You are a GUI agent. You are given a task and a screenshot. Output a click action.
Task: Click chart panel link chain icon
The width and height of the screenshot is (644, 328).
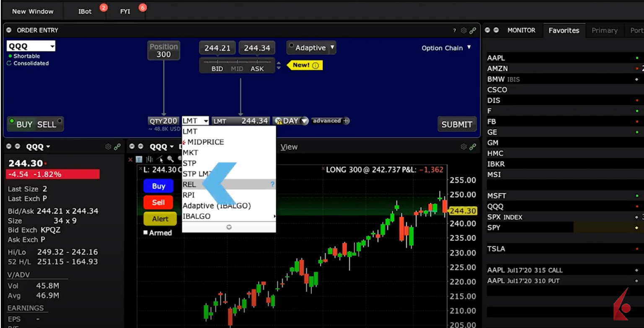[473, 147]
